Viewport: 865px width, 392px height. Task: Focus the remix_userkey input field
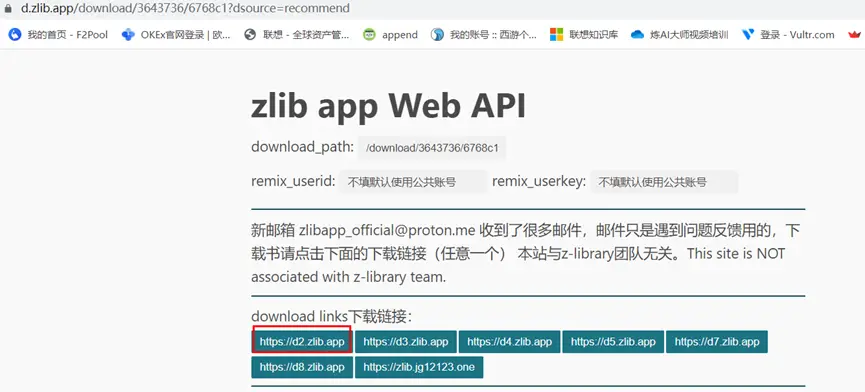(664, 182)
